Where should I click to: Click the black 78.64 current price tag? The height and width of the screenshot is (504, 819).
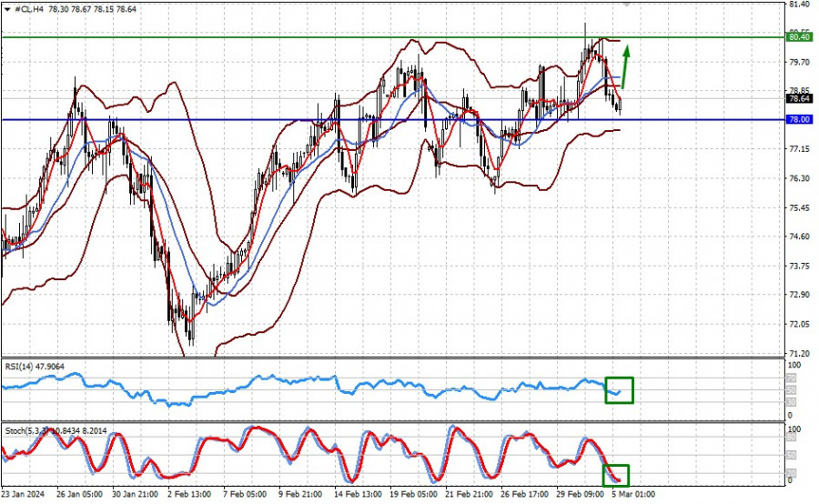tap(799, 99)
